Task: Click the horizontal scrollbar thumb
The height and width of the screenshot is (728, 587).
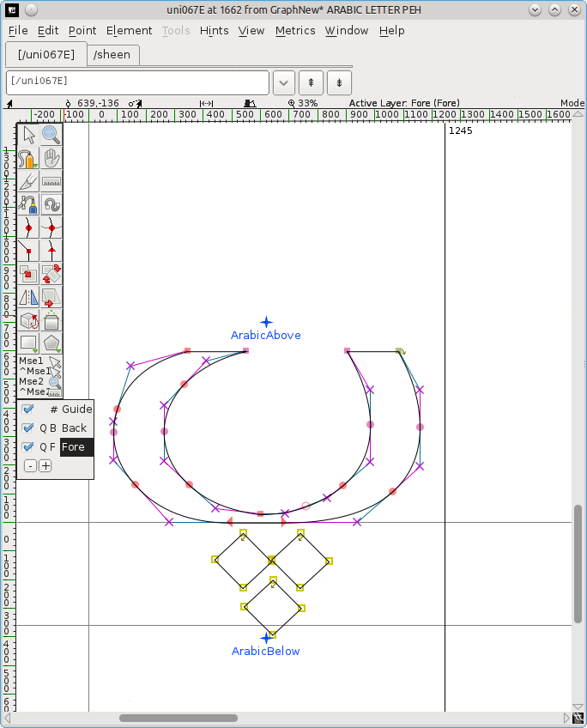Action: pyautogui.click(x=178, y=718)
